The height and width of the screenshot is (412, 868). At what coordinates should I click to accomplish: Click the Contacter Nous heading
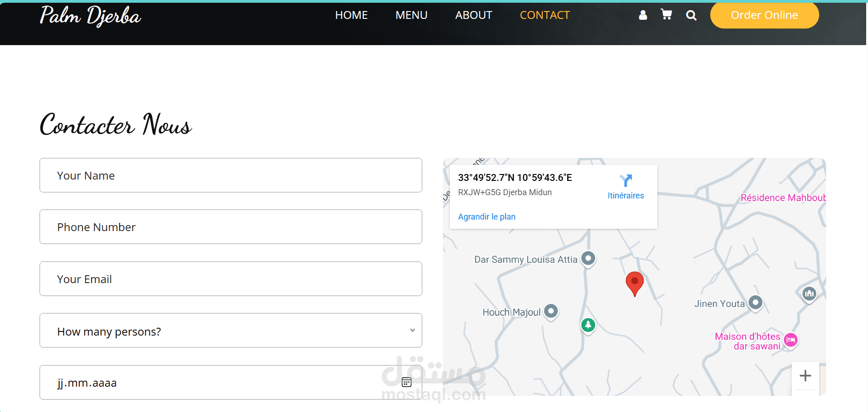tap(116, 124)
